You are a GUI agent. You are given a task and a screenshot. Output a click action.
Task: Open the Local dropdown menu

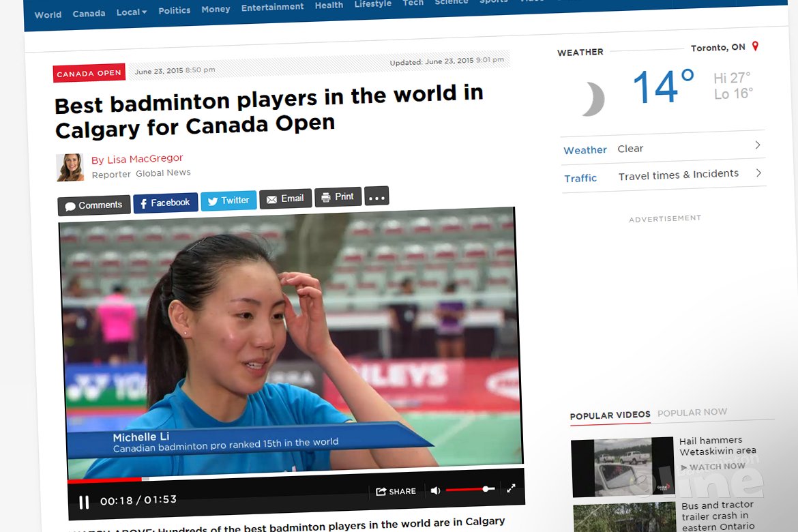[x=132, y=12]
